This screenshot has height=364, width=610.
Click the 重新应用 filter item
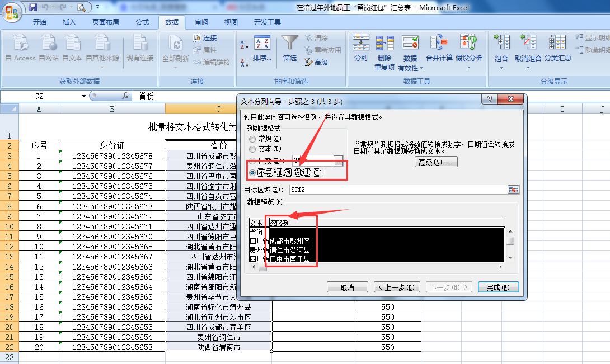pyautogui.click(x=323, y=50)
